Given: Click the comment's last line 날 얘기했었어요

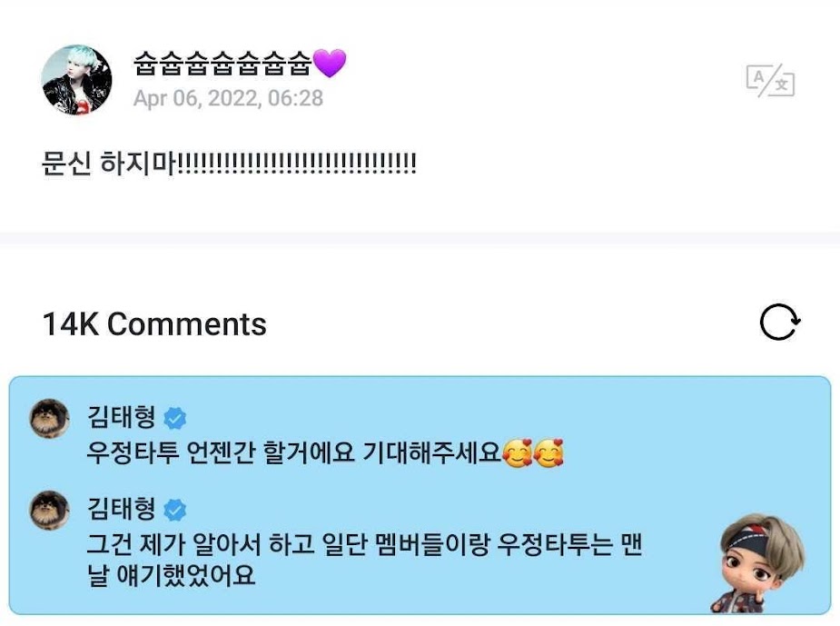Looking at the screenshot, I should (x=171, y=575).
